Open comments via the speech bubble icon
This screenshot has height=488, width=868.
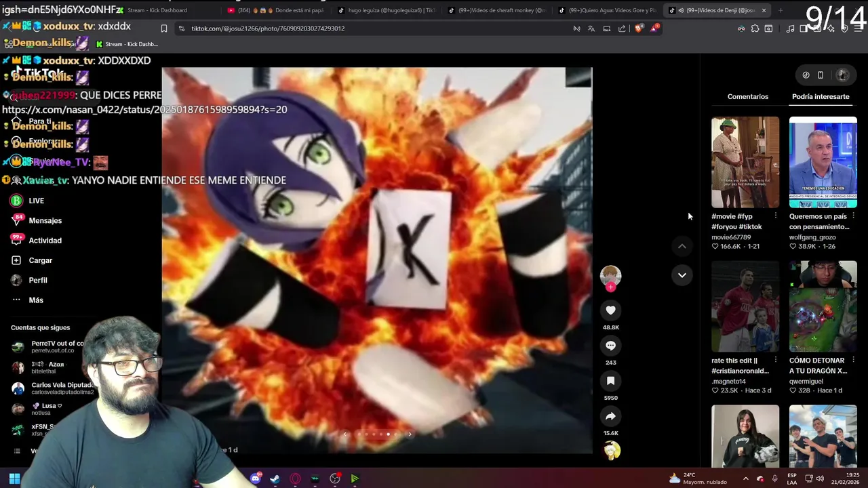610,346
